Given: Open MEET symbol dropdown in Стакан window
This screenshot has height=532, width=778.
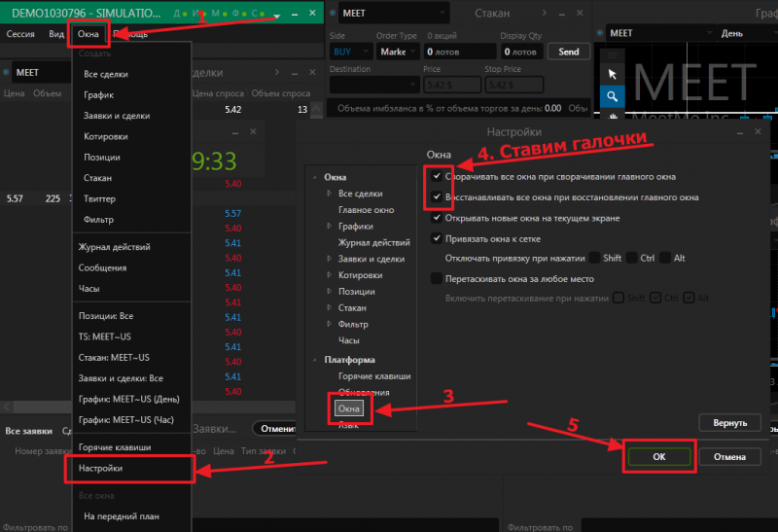Looking at the screenshot, I should tap(395, 14).
